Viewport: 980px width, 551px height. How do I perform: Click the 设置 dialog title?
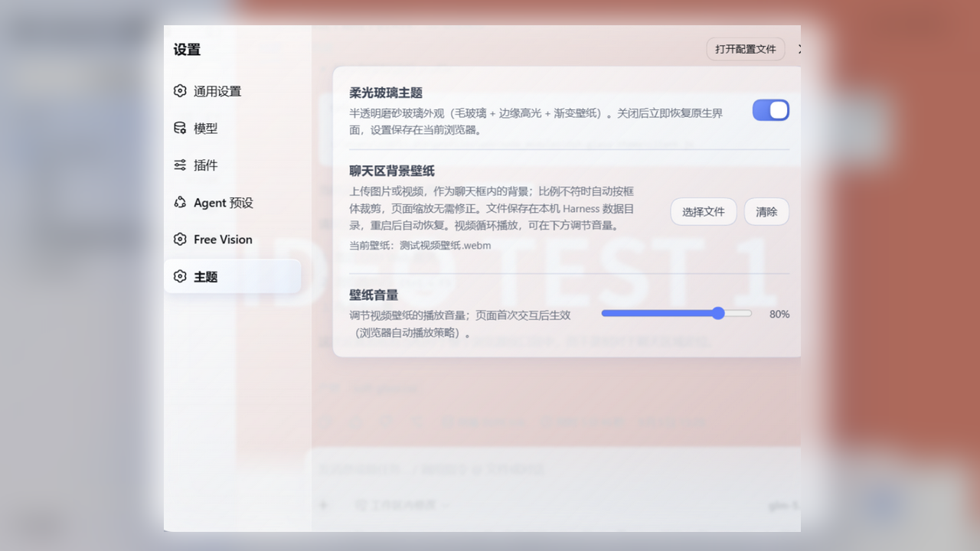point(187,50)
